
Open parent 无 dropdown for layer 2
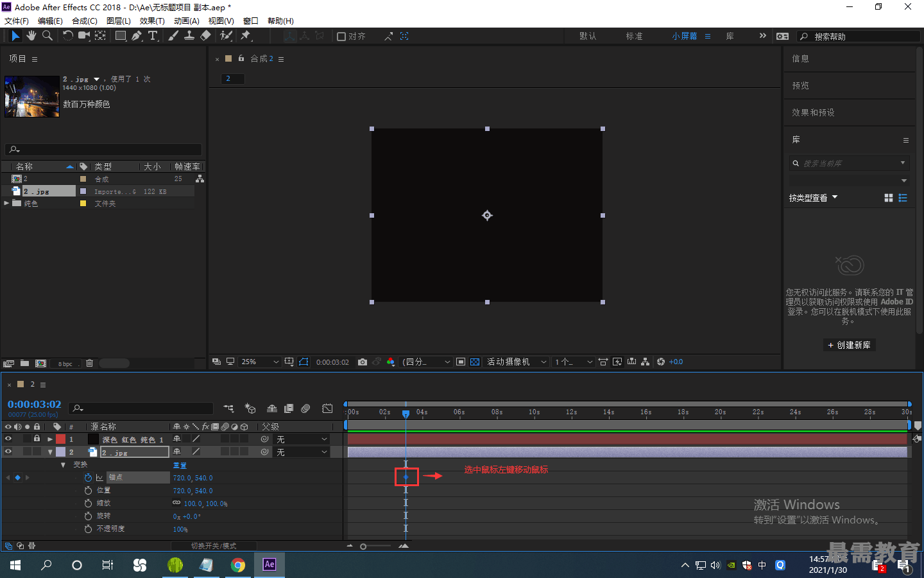[302, 452]
